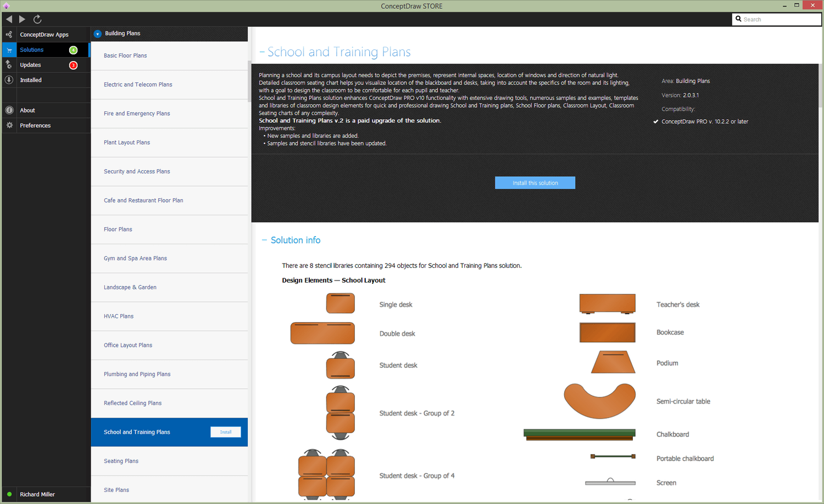Open Cafe and Restaurant Floor Plan solution
Image resolution: width=824 pixels, height=504 pixels.
169,200
